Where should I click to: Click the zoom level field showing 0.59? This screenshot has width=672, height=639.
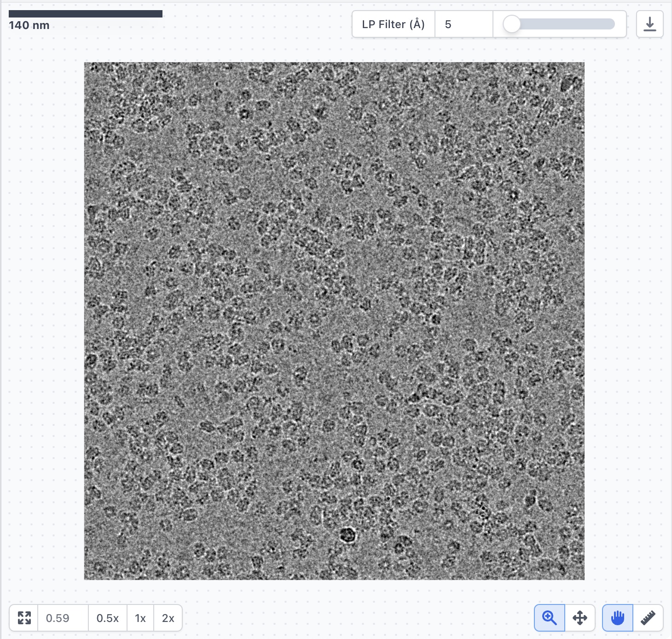[63, 618]
